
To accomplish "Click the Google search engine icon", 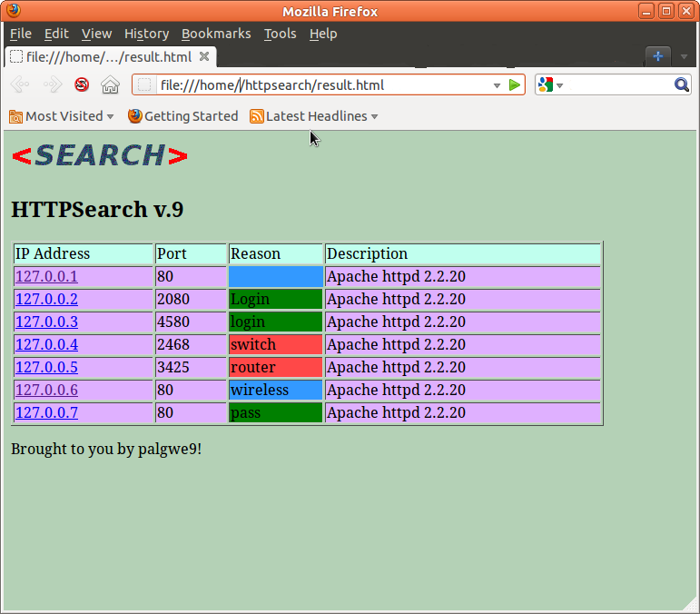I will tap(546, 84).
